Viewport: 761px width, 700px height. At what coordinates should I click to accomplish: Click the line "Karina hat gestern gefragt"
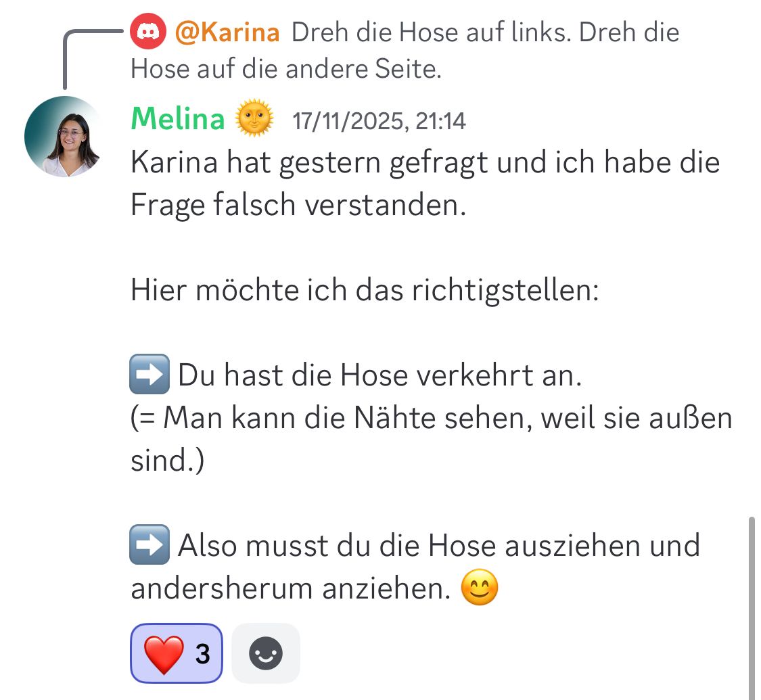[x=424, y=163]
